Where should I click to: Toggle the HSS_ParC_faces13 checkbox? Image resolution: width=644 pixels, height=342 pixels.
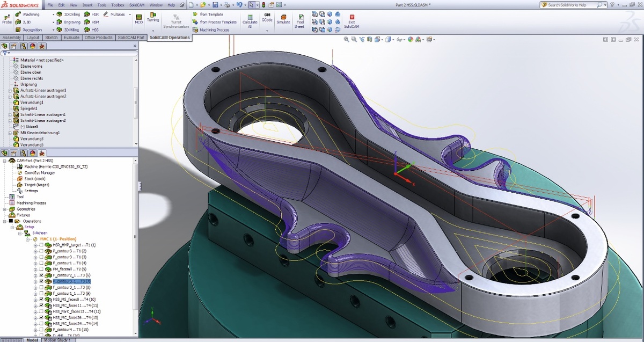(x=41, y=311)
